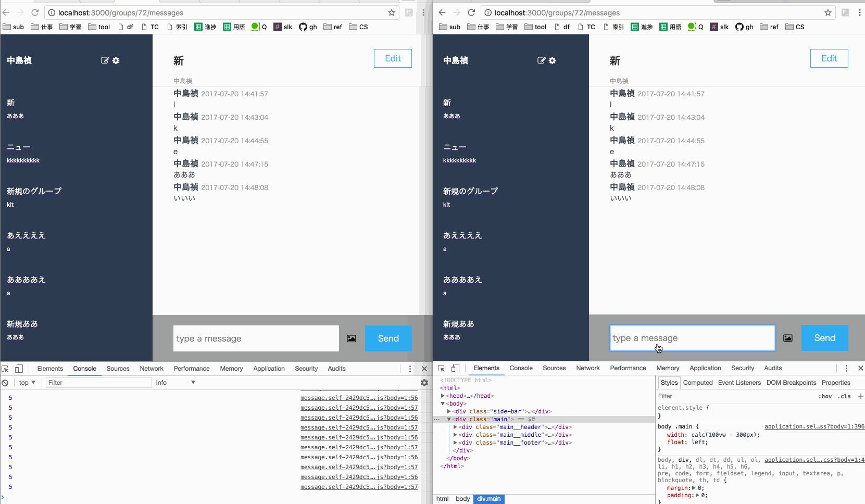Click the plus icon to add new style rule
The image size is (865, 504).
pyautogui.click(x=860, y=396)
